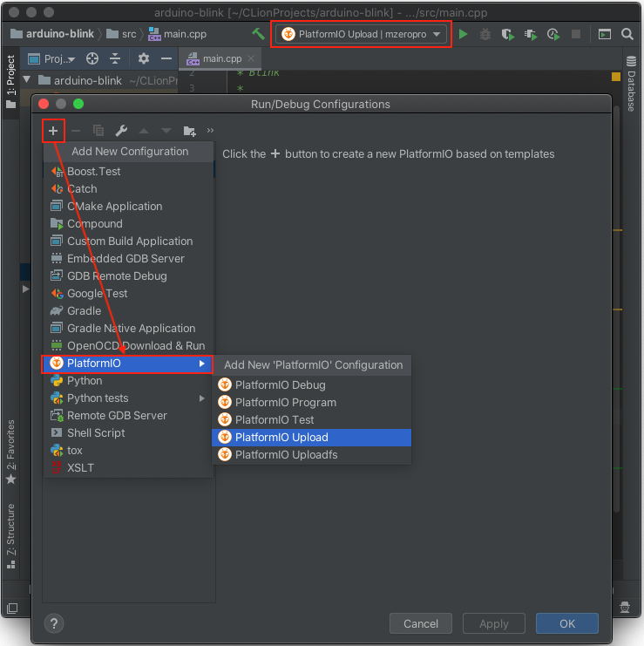The height and width of the screenshot is (646, 644).
Task: Click the Remove Configuration minus icon
Action: (76, 131)
